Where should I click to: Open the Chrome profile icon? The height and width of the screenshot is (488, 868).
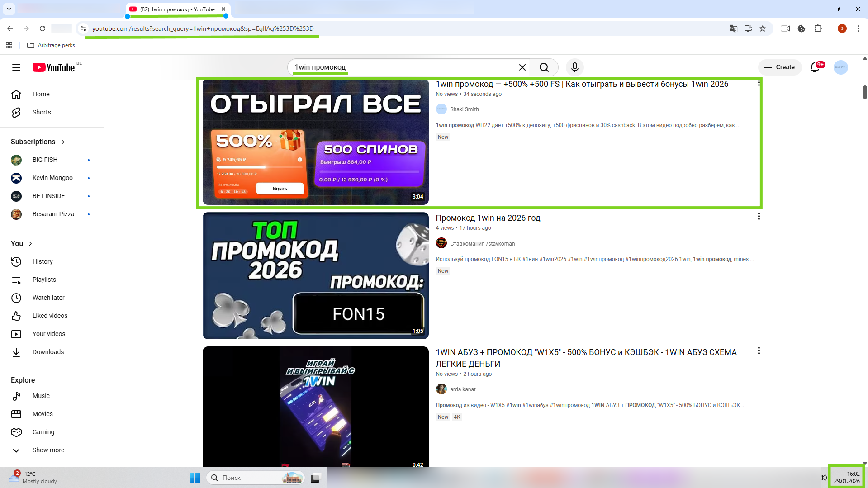point(842,28)
